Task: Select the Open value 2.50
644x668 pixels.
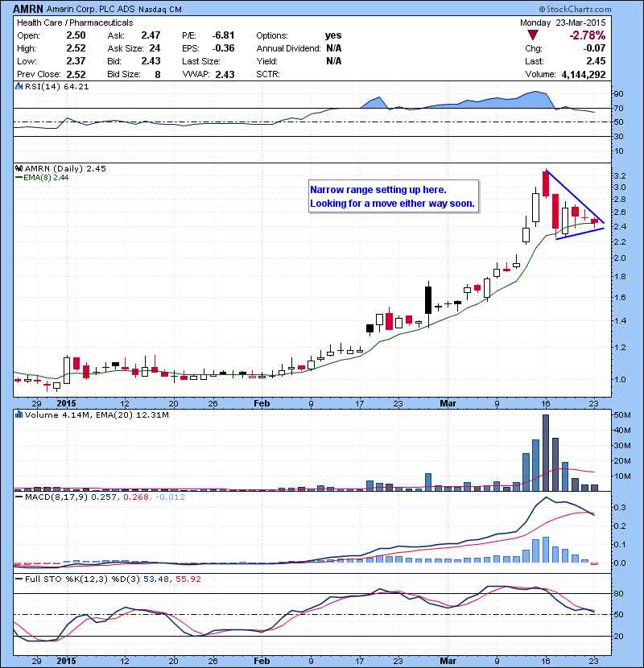Action: coord(76,35)
